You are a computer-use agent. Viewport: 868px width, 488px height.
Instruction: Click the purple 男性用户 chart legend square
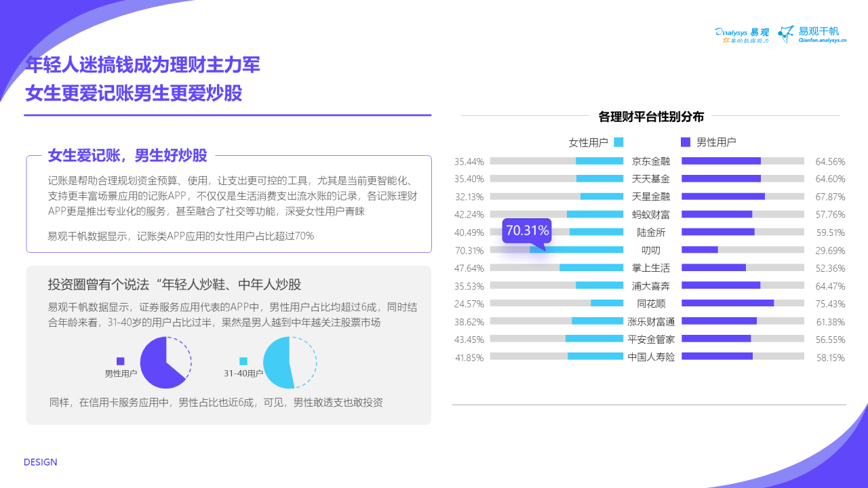point(686,142)
